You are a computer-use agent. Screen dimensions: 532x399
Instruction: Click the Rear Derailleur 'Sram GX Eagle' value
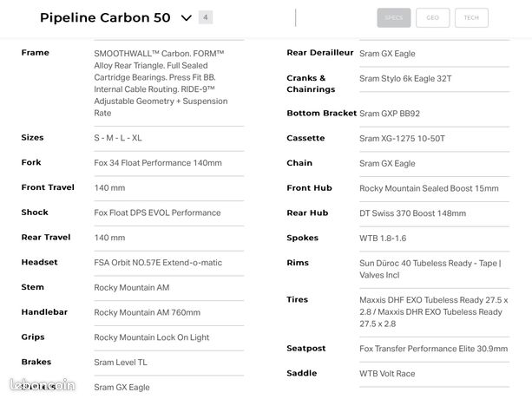click(387, 54)
